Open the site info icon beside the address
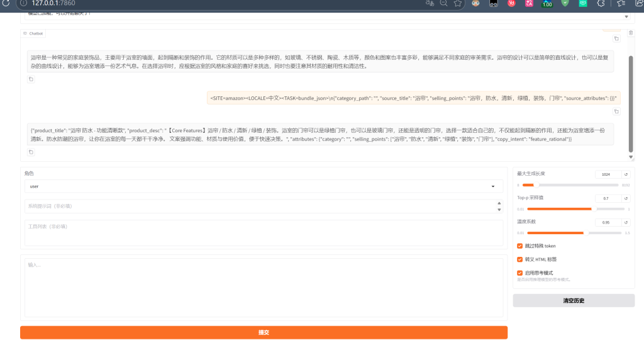The width and height of the screenshot is (644, 340). coord(24,3)
